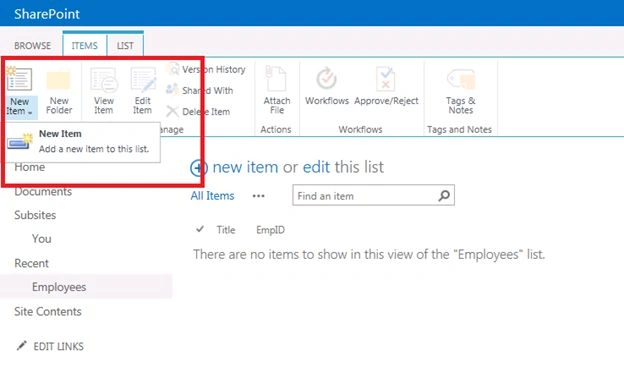Click the Approve/Reject icon
624x384 pixels.
click(386, 79)
